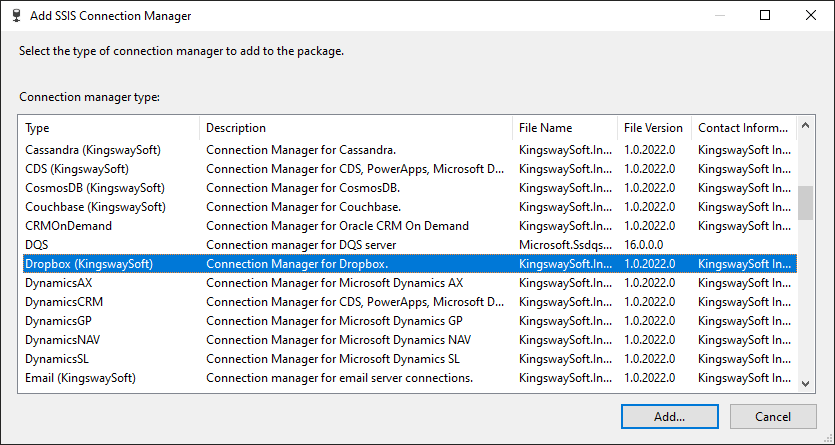Select the Couchbase (KingswaySoft) row
The width and height of the screenshot is (835, 445).
coord(410,207)
